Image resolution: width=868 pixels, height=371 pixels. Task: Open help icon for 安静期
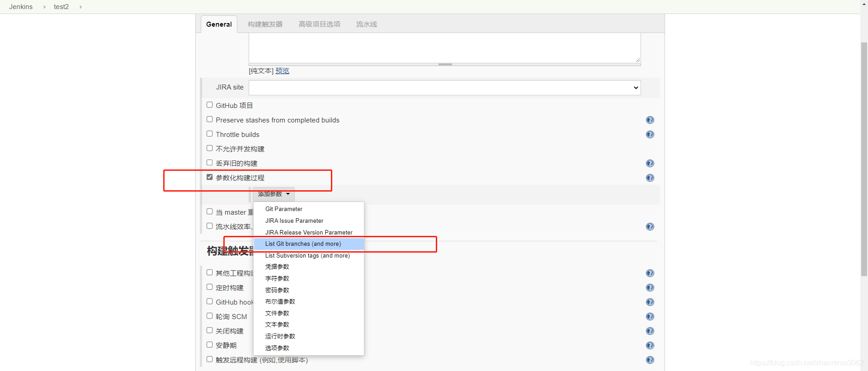[650, 345]
